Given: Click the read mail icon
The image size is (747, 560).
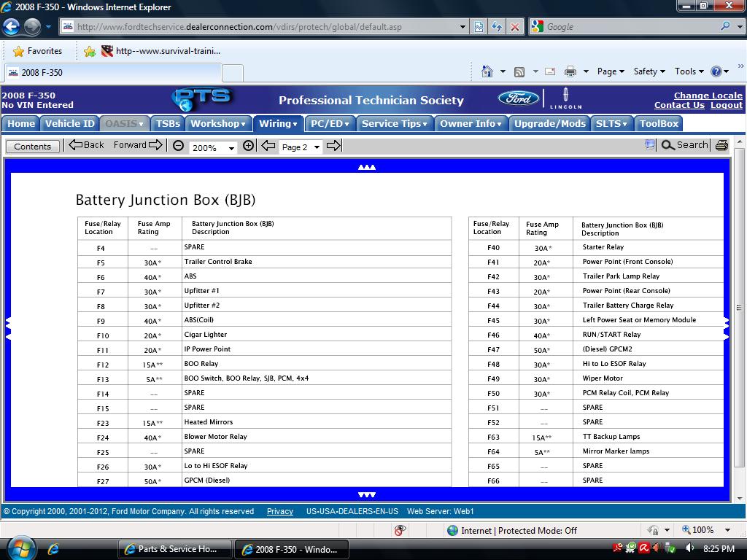Looking at the screenshot, I should click(550, 71).
